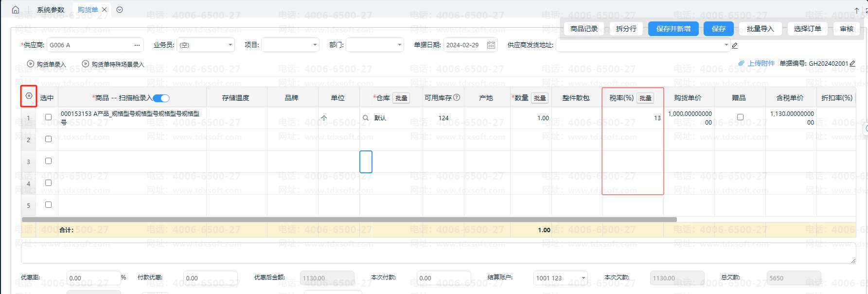Click the 品牌 column header
The width and height of the screenshot is (868, 294).
click(x=292, y=98)
